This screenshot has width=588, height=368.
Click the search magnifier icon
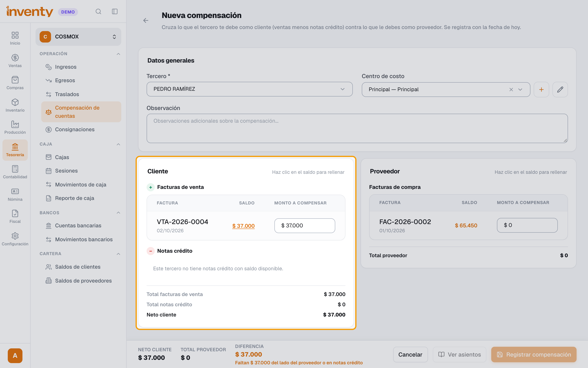click(98, 11)
